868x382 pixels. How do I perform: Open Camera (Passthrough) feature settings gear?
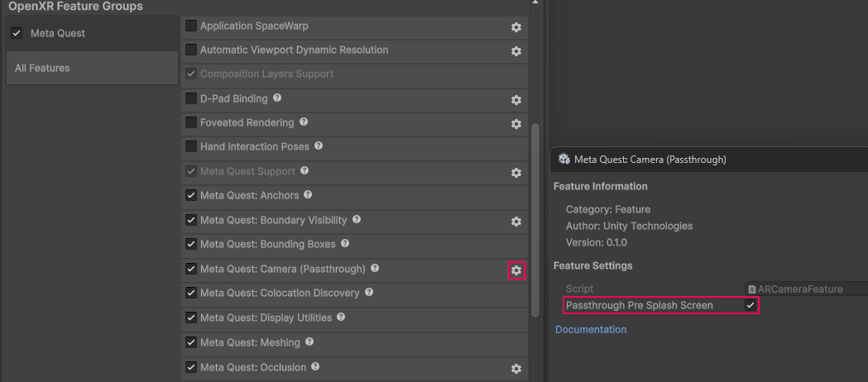click(516, 270)
